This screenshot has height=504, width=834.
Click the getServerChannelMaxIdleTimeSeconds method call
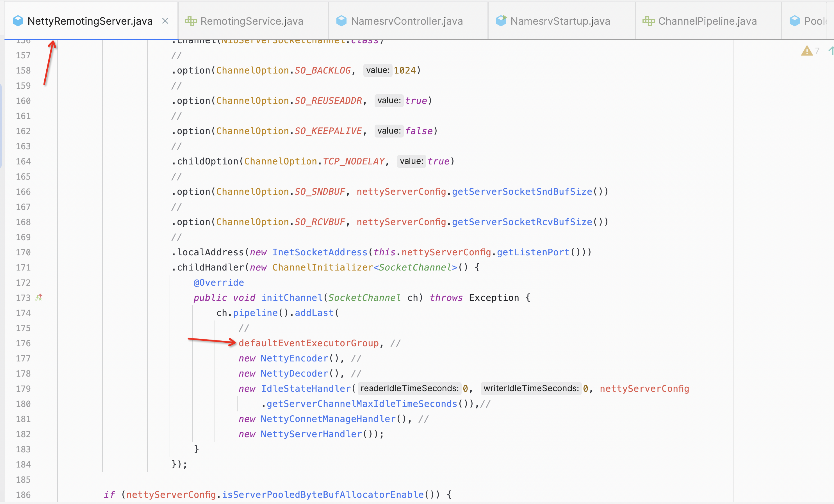[x=362, y=404]
